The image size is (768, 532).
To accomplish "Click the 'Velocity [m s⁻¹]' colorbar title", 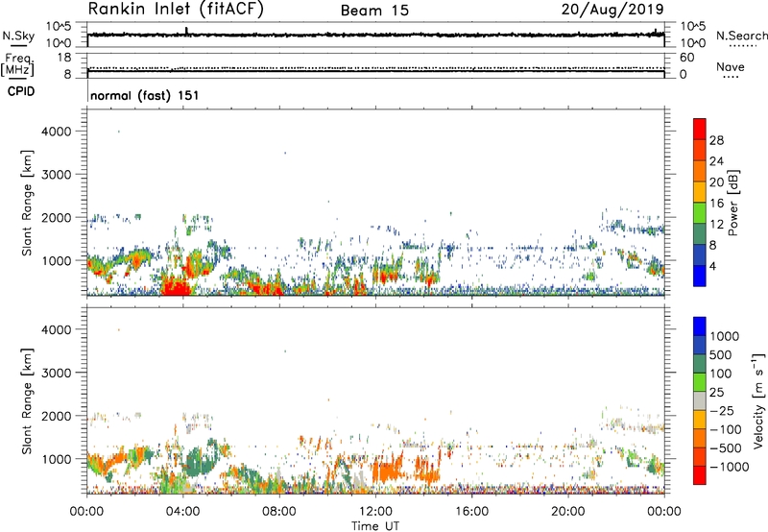I will 759,400.
